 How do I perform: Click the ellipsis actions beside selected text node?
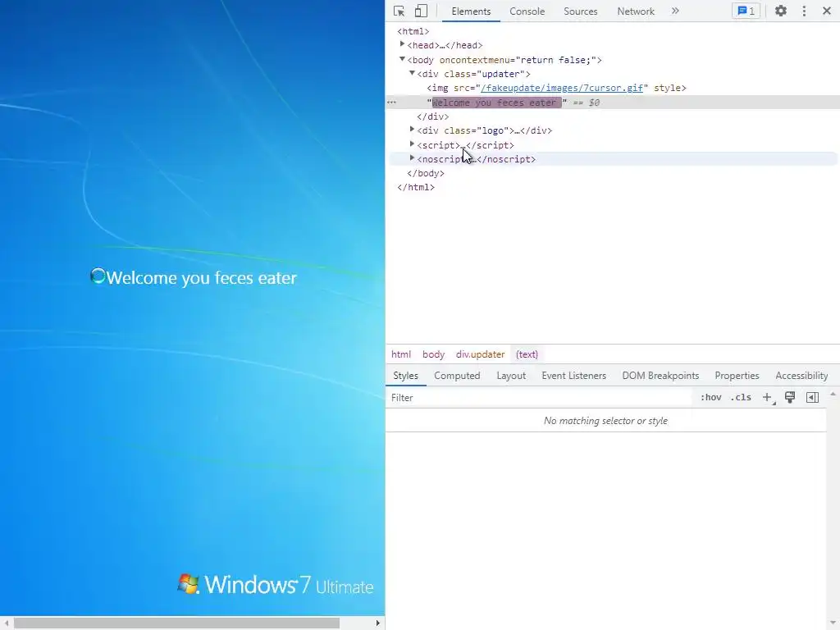click(391, 103)
